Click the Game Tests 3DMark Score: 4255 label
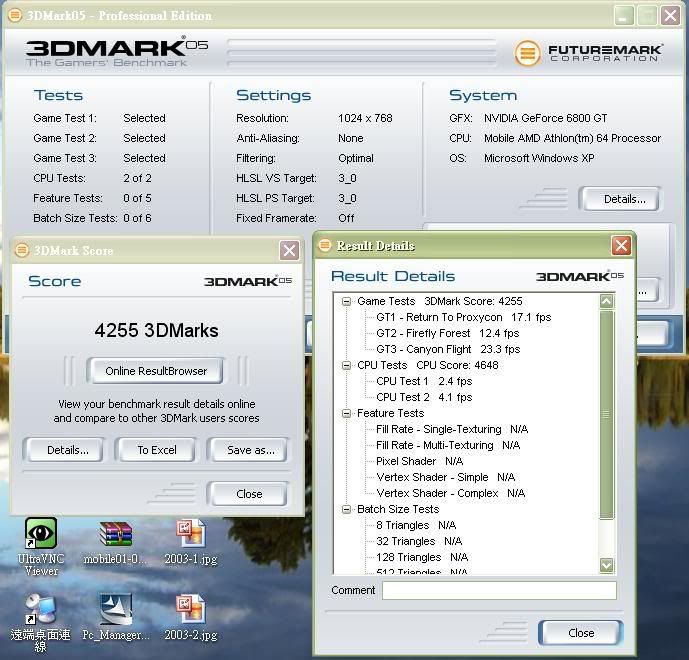 point(439,301)
